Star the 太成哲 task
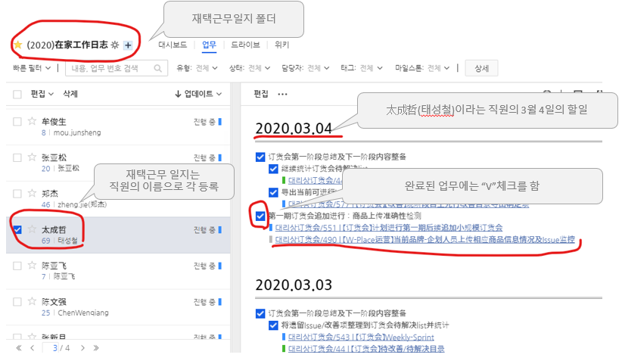This screenshot has height=364, width=622. 32,229
